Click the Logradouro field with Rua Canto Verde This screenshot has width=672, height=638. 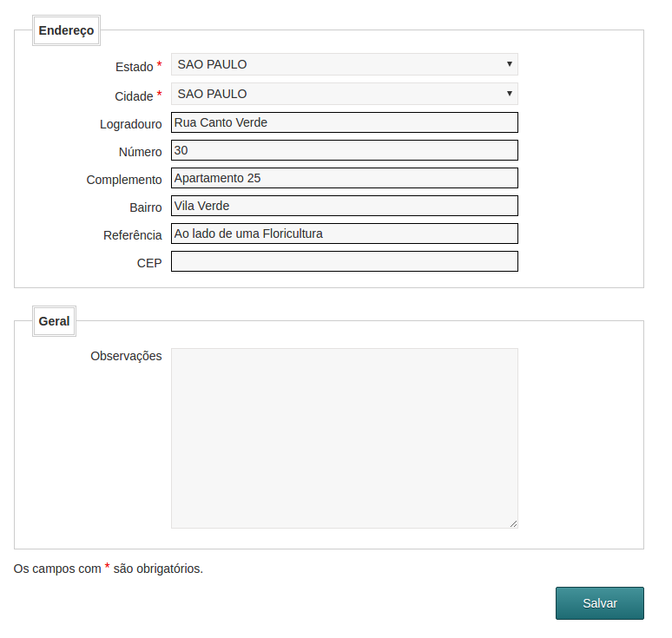[344, 122]
